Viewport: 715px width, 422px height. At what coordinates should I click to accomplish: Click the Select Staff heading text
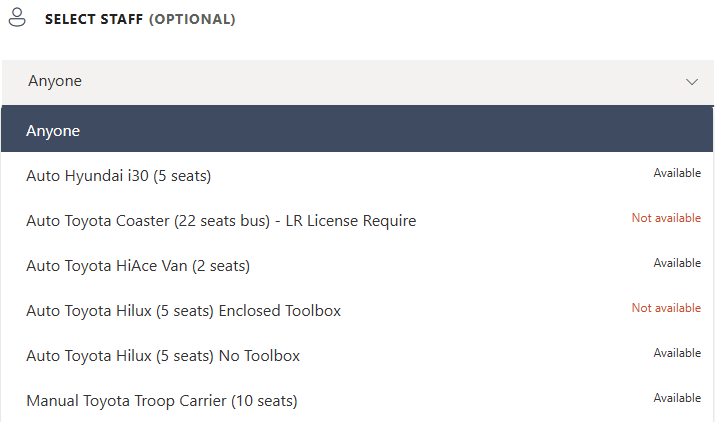click(95, 19)
